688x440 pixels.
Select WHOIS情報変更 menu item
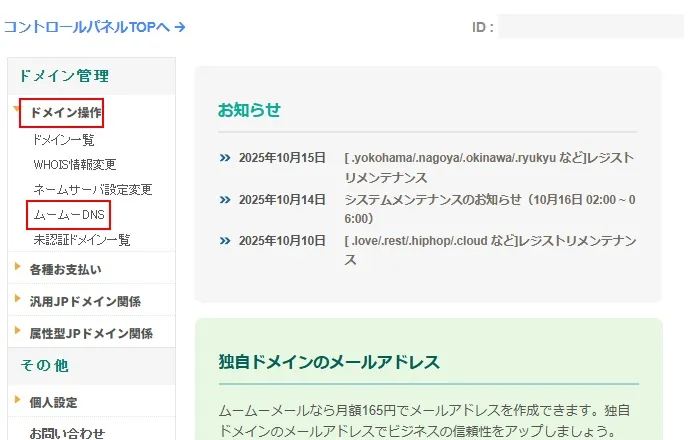click(x=74, y=165)
